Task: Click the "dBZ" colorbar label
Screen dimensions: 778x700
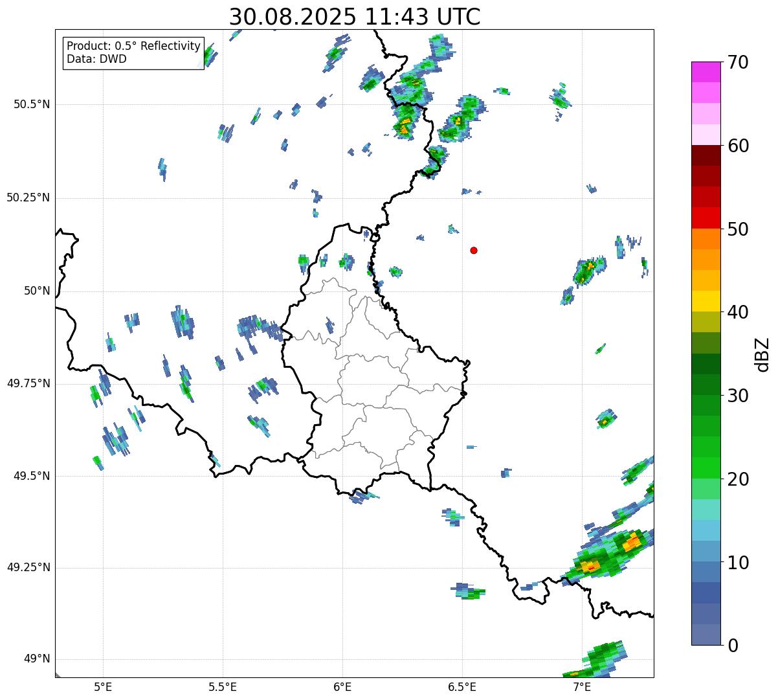Action: [x=762, y=354]
